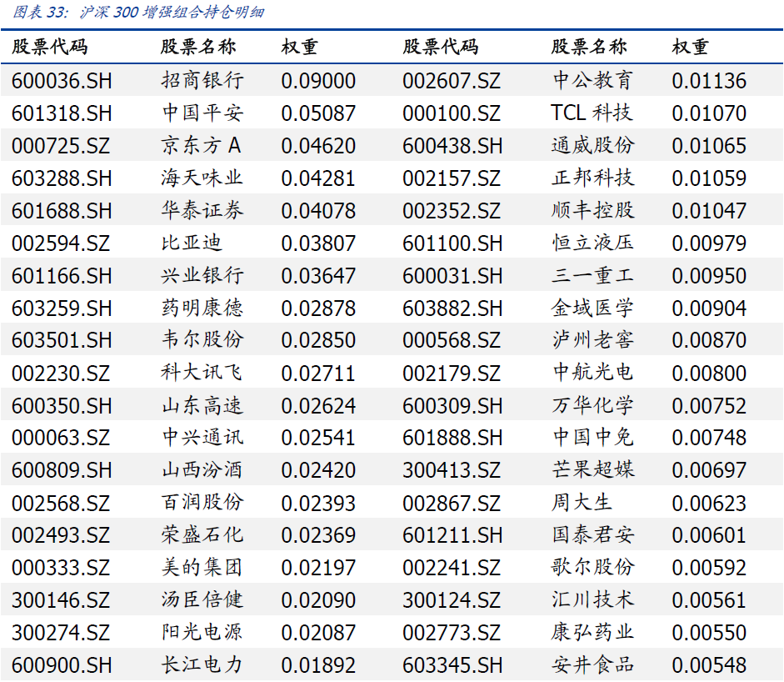Select weight 0.00548
Image resolution: width=784 pixels, height=682 pixels.
click(709, 666)
